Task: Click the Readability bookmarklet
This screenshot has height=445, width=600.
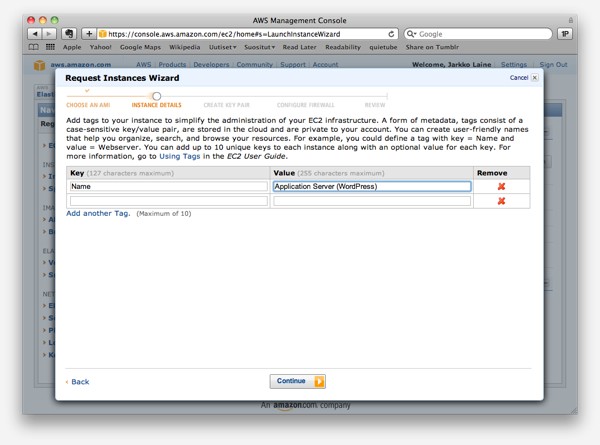Action: click(343, 47)
